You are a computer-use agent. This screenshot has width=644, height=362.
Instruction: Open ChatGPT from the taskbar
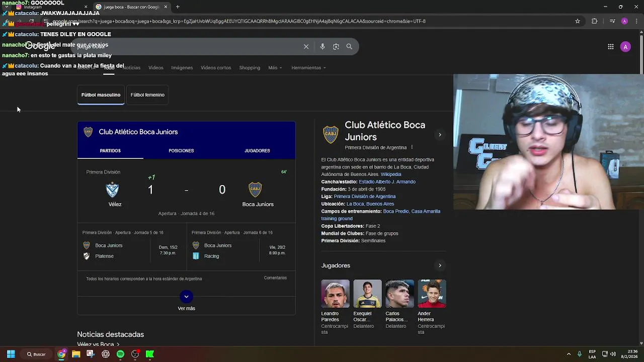coord(106,354)
